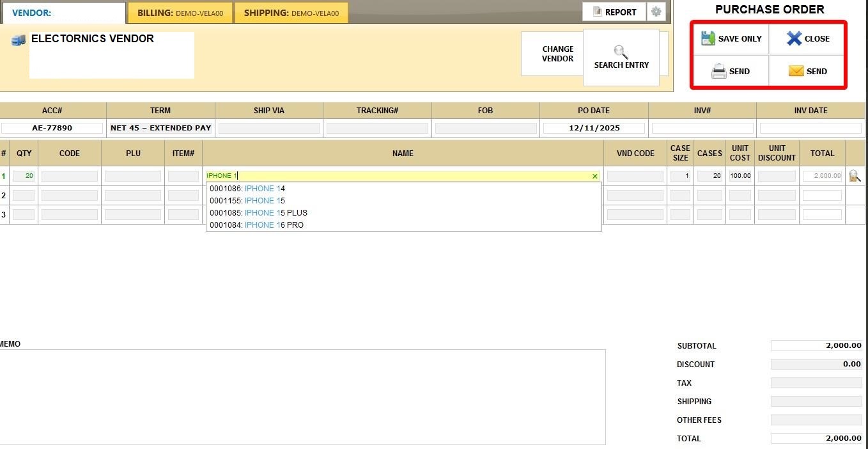Image resolution: width=868 pixels, height=449 pixels.
Task: Click the blue X Close icon
Action: click(794, 38)
